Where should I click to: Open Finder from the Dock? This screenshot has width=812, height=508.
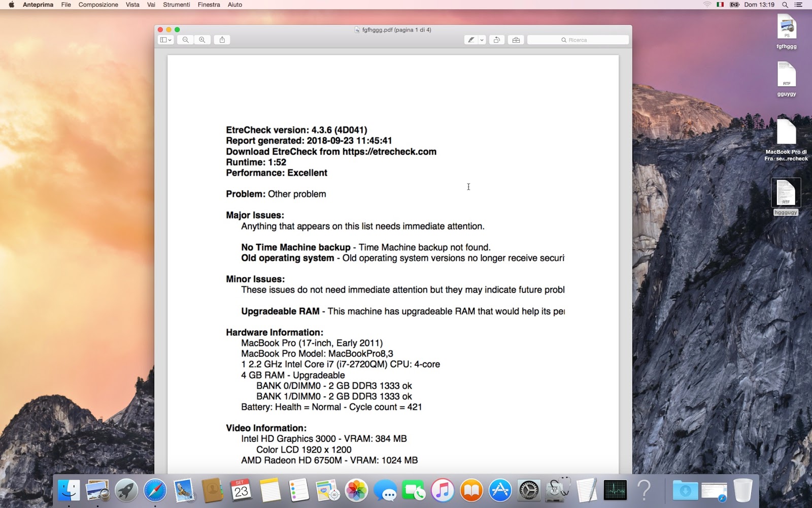click(x=69, y=491)
